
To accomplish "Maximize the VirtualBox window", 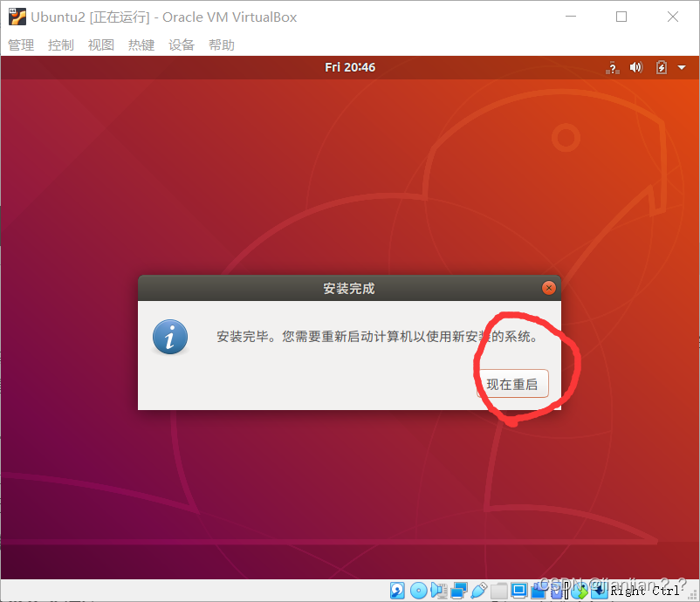I will point(621,17).
